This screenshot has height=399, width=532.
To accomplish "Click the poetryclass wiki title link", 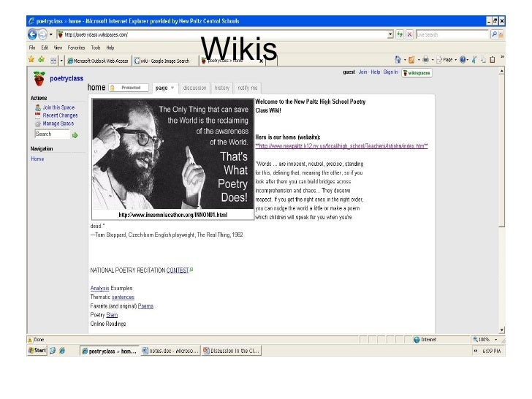I will pos(66,78).
